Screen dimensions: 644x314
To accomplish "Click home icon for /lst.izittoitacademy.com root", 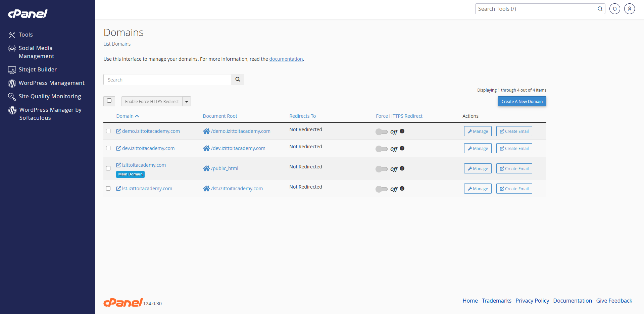I will click(206, 189).
